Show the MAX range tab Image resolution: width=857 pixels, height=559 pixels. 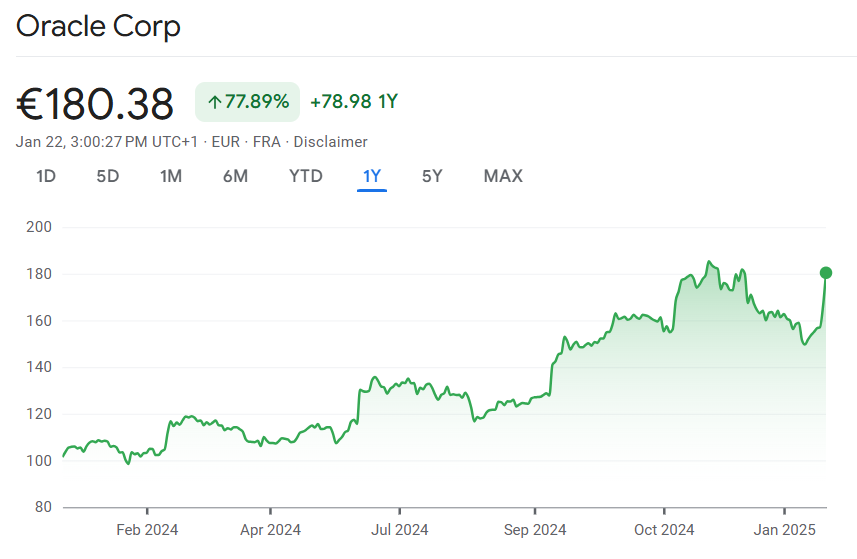coord(503,176)
